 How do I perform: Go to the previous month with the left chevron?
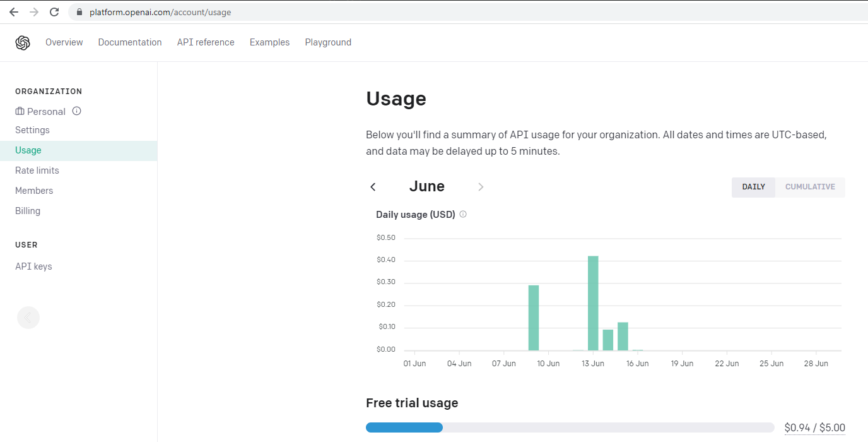[373, 186]
